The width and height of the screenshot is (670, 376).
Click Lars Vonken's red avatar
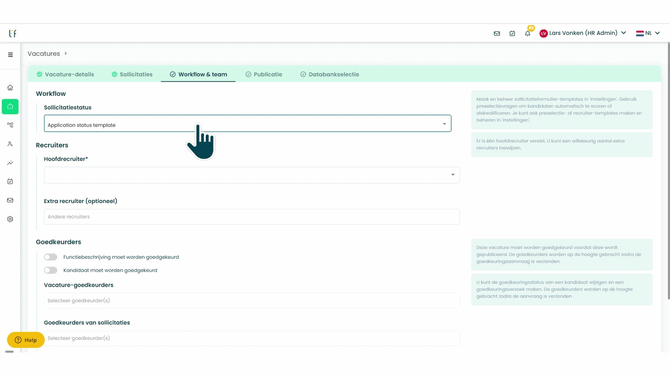(544, 33)
